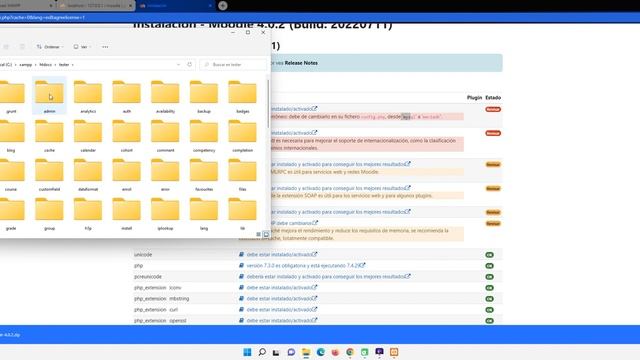Click the Explorer vertical scrollbar
The image size is (640, 360).
(268, 103)
